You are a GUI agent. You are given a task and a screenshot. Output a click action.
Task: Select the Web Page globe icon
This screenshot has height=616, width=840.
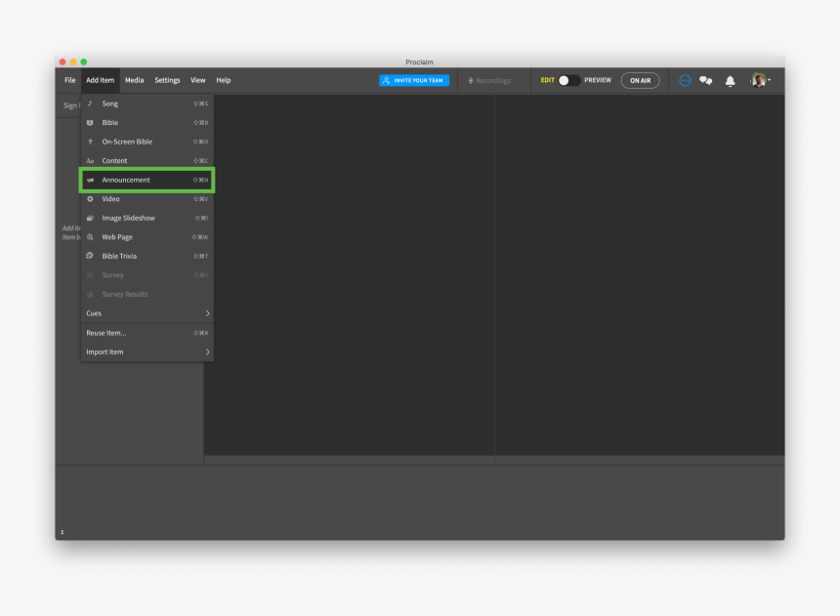[90, 236]
